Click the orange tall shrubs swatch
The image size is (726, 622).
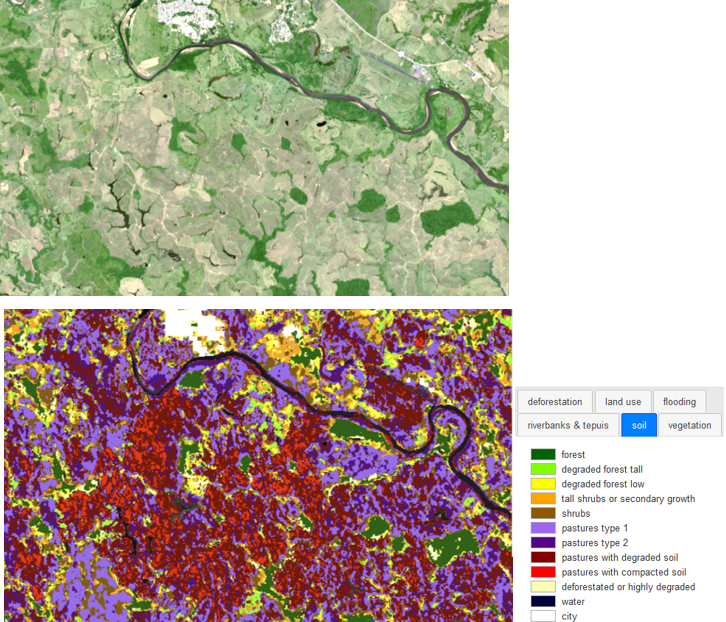543,498
